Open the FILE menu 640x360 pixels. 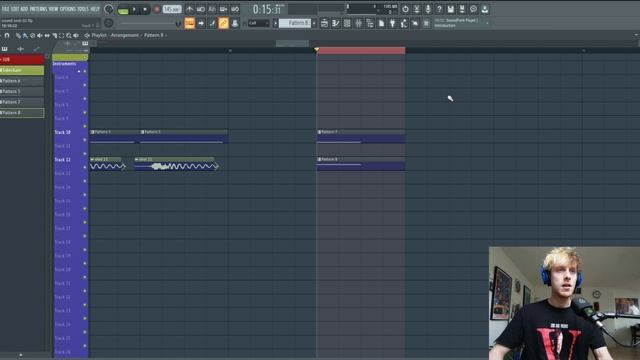pos(5,9)
